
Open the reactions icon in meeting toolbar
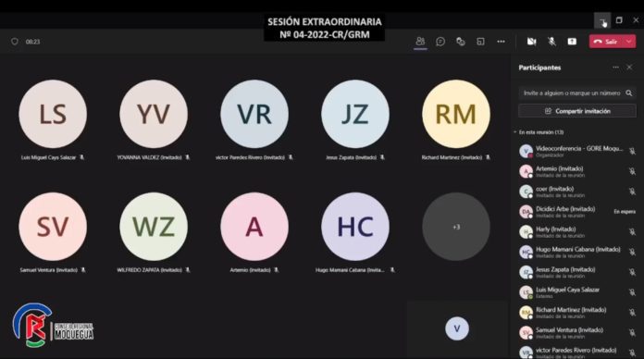(x=461, y=42)
